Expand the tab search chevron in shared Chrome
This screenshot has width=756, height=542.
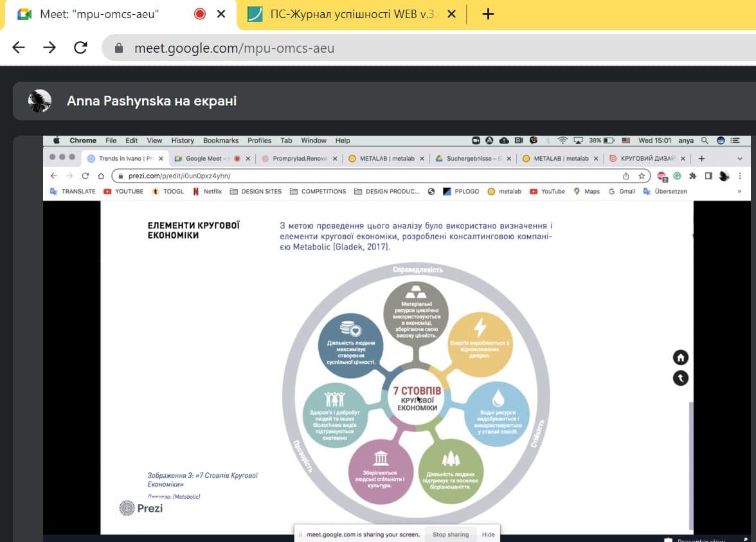coord(740,158)
